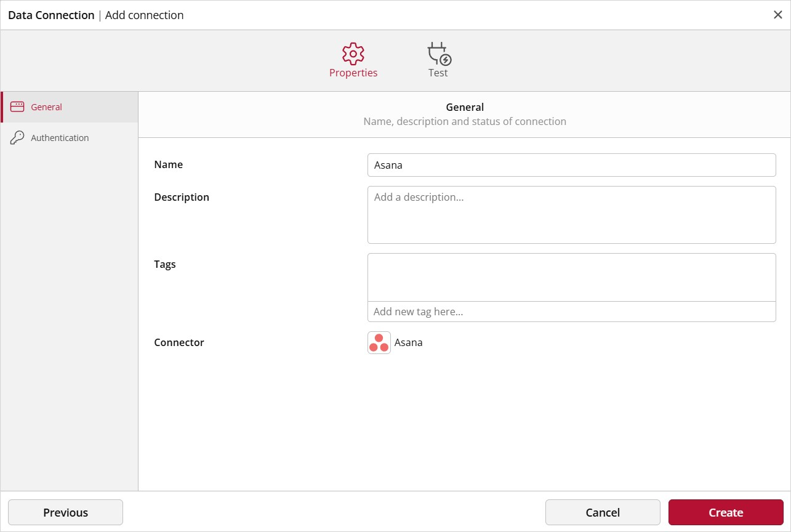Open the Authentication section label
The image size is (791, 532).
tap(60, 138)
